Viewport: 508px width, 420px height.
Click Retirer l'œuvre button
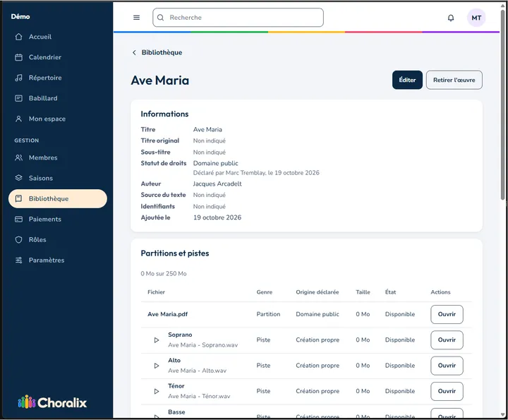pyautogui.click(x=454, y=80)
